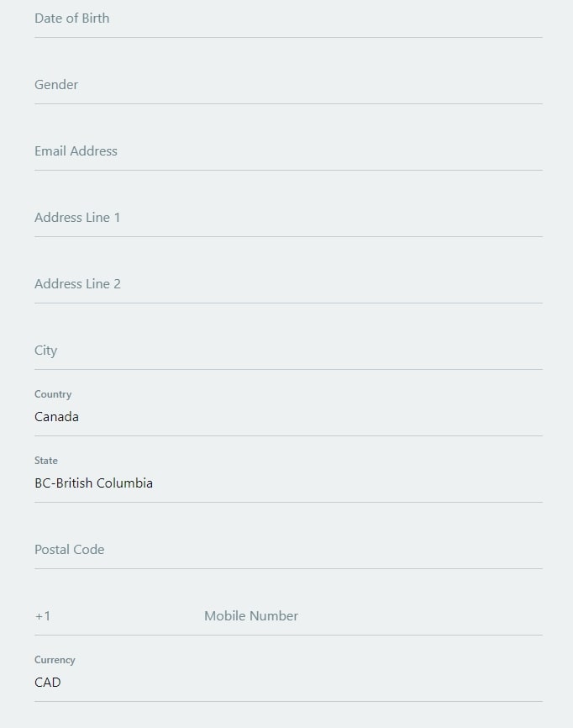Screen dimensions: 573x728
Task: Click the Gender field label
Action: 56,84
